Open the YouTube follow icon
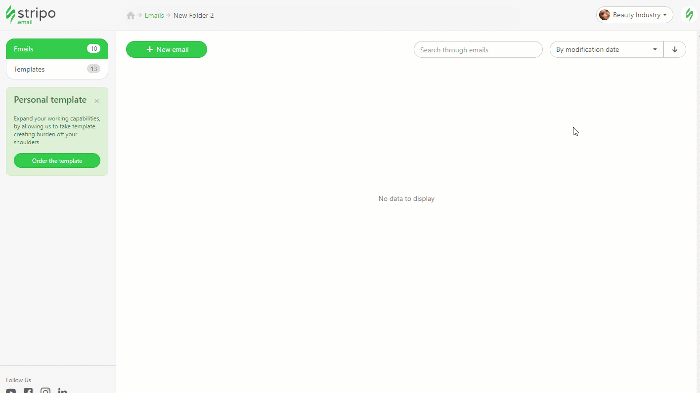Image resolution: width=700 pixels, height=393 pixels. click(11, 391)
